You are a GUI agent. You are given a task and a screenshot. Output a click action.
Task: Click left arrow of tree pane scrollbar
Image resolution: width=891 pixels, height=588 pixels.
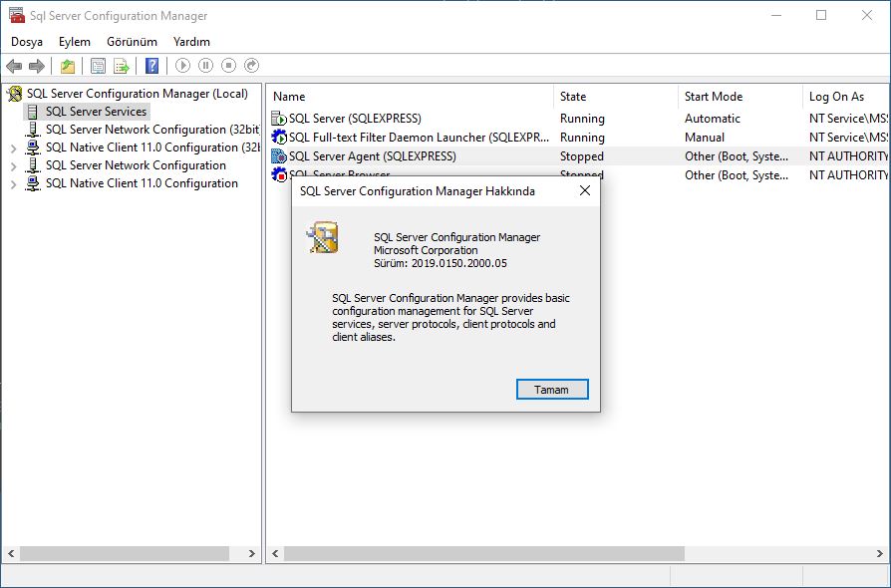tap(11, 553)
